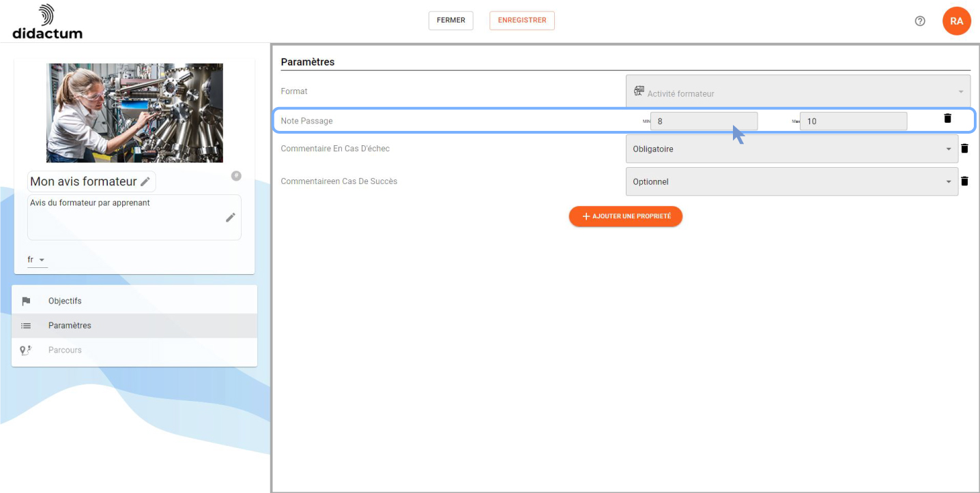Click the hash tag icon on the card
The width and height of the screenshot is (980, 493).
point(236,176)
